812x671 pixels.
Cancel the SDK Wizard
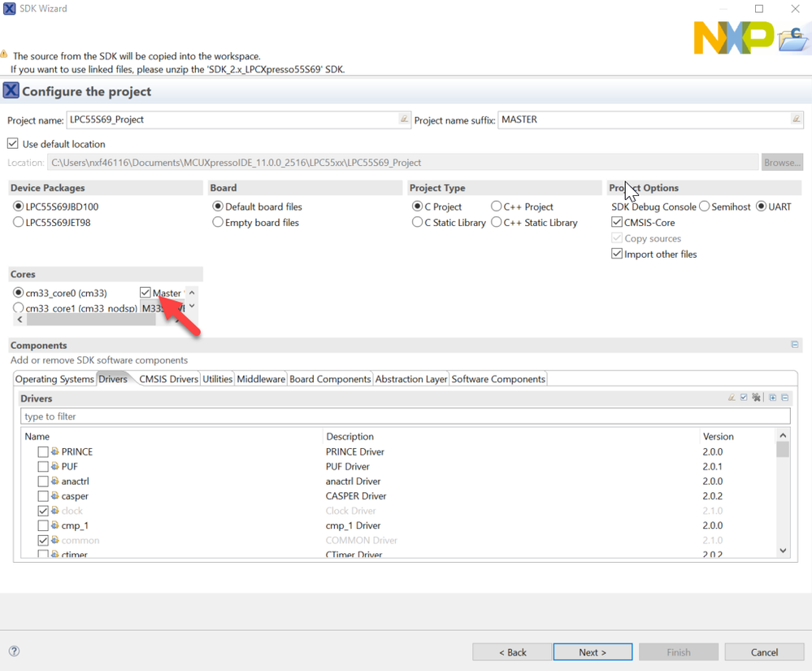coord(764,651)
